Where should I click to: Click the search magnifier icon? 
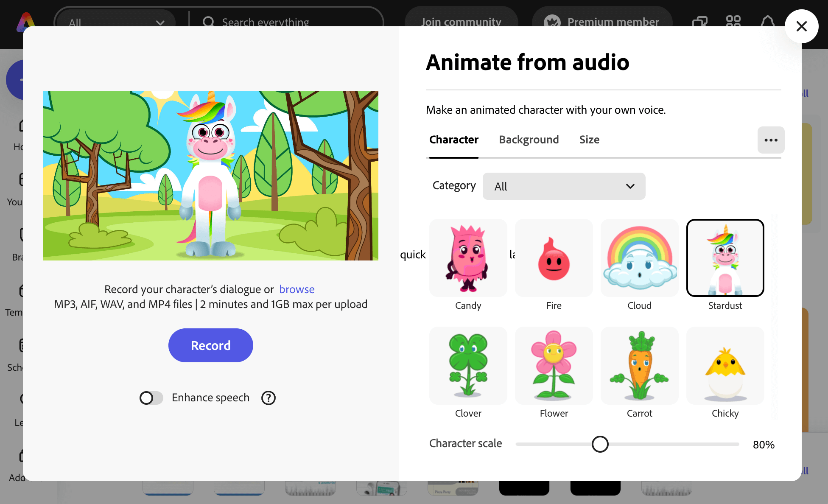[208, 22]
